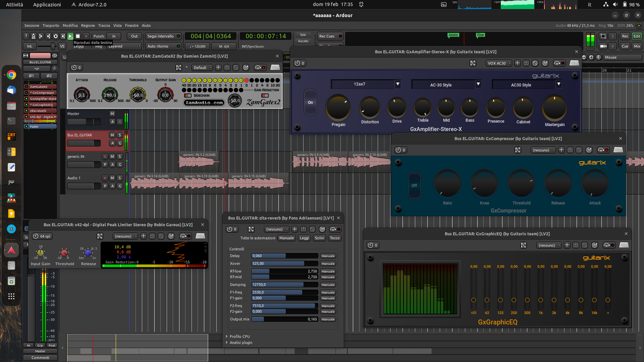The image size is (644, 362).
Task: Open the Sessione menu
Action: pos(32,25)
